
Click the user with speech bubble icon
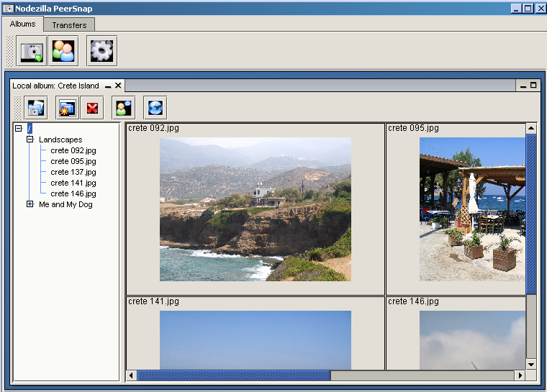coord(123,108)
